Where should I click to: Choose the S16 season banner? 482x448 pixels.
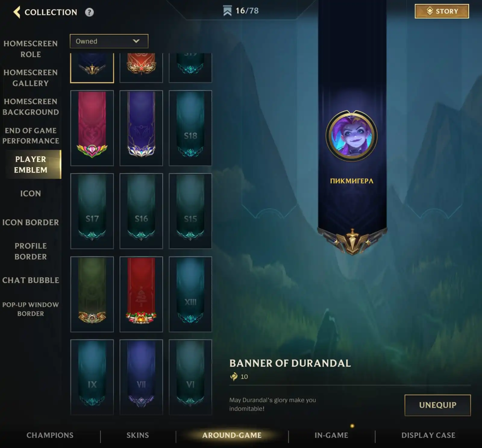[x=141, y=211]
